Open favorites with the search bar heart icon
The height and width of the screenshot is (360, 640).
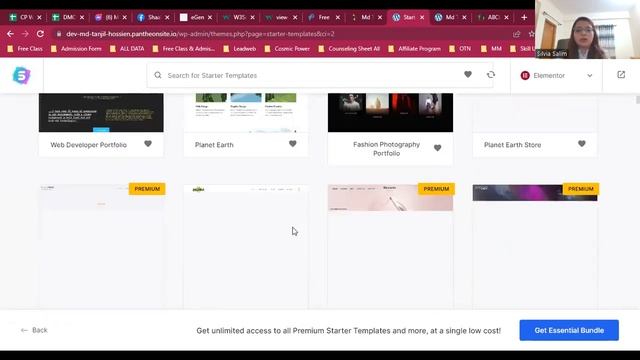468,74
